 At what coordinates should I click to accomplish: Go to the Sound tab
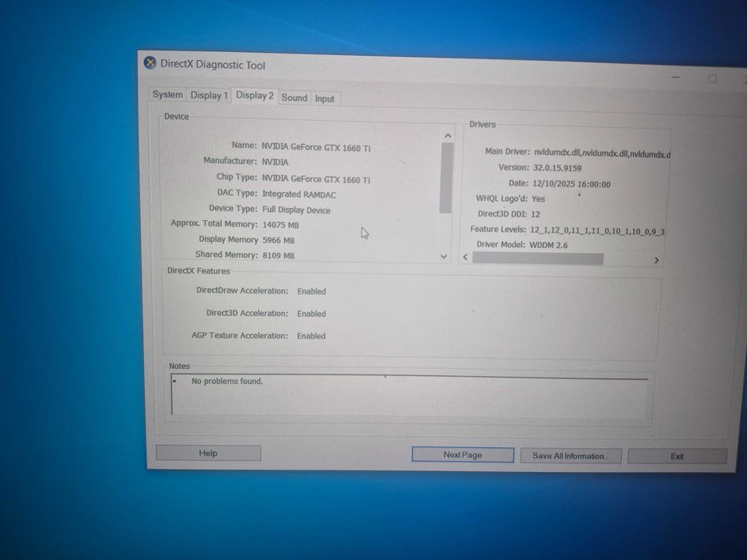pyautogui.click(x=295, y=98)
